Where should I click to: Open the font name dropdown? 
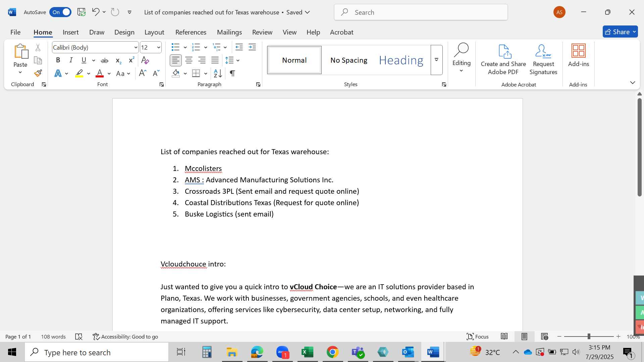(136, 48)
